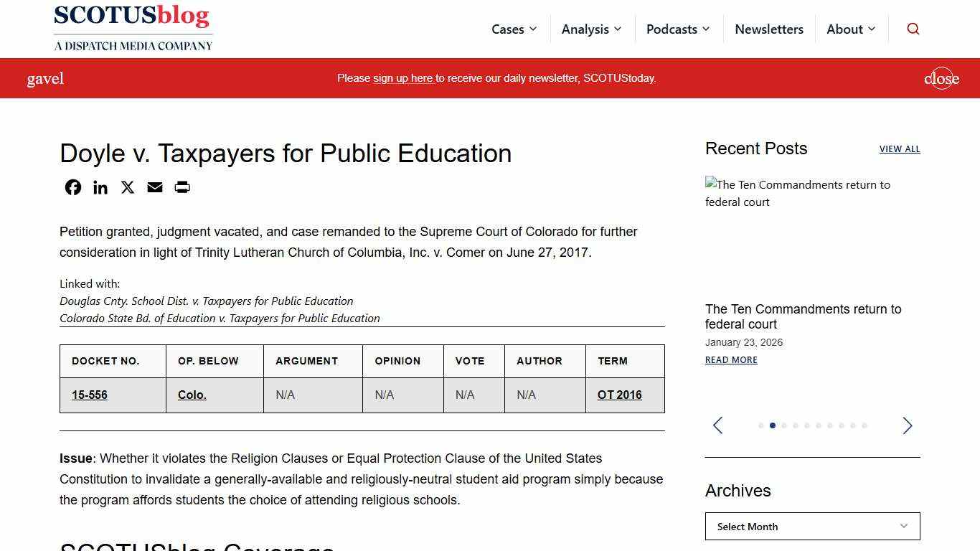
Task: Go to previous Recent Posts slide
Action: tap(717, 425)
